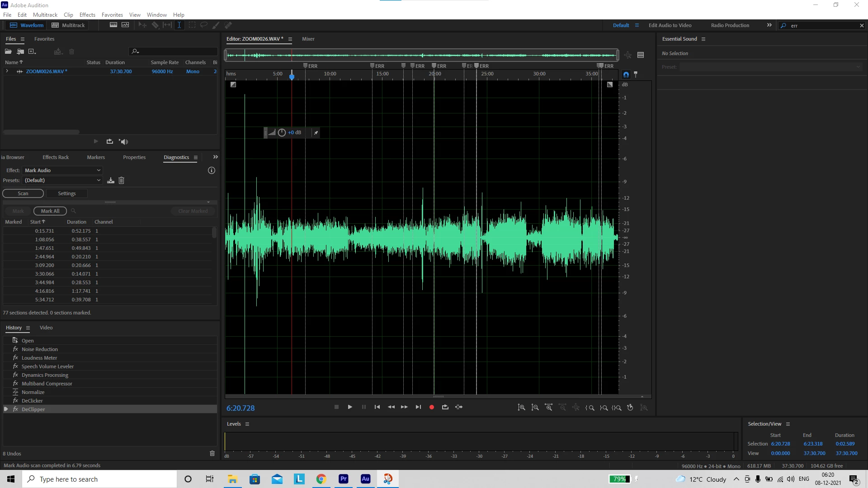Screen dimensions: 868x488
Task: Toggle snapping magnet icon in timeline
Action: pyautogui.click(x=626, y=75)
